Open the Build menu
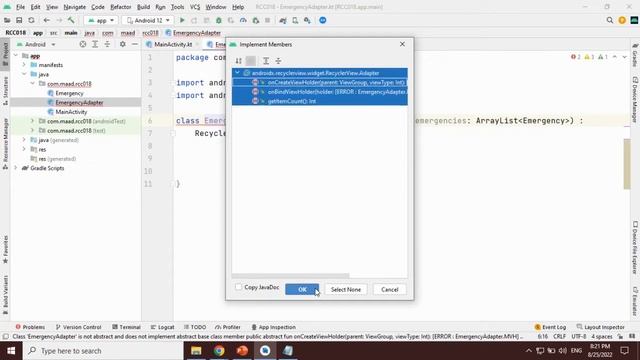640x360 pixels. 143,7
